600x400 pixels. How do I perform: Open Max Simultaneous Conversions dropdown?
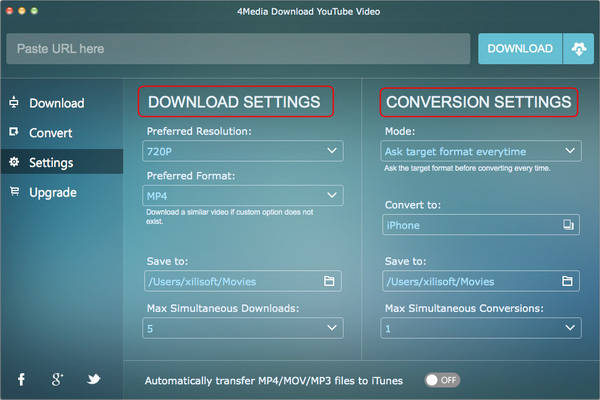coord(569,326)
